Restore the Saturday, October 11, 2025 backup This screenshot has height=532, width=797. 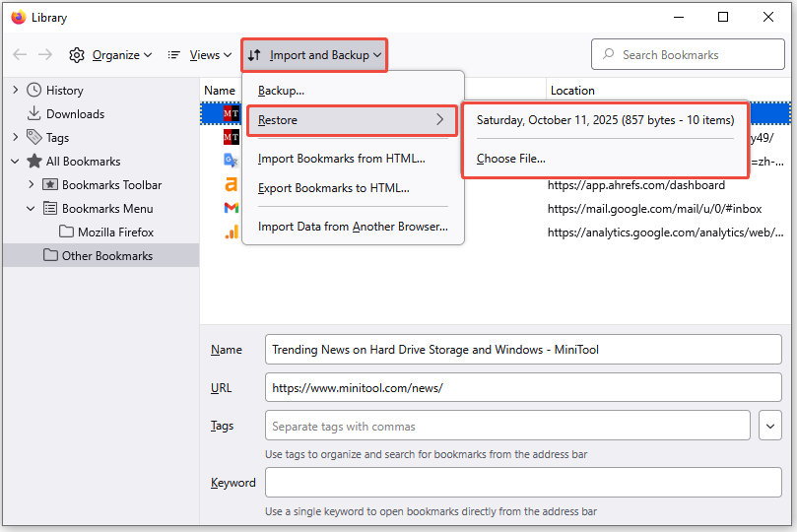pos(605,120)
